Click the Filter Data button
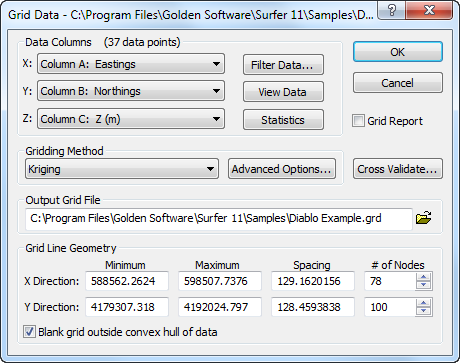460x363 pixels. coord(283,65)
